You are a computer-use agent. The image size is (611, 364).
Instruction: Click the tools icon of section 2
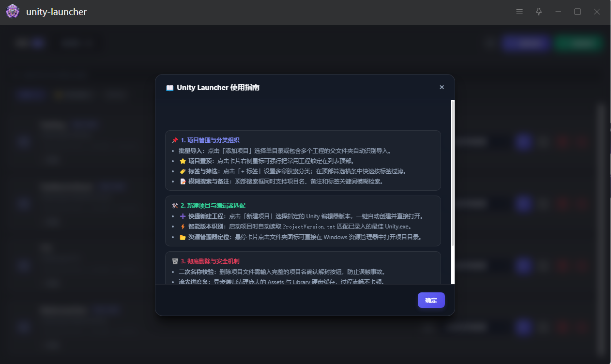click(175, 206)
